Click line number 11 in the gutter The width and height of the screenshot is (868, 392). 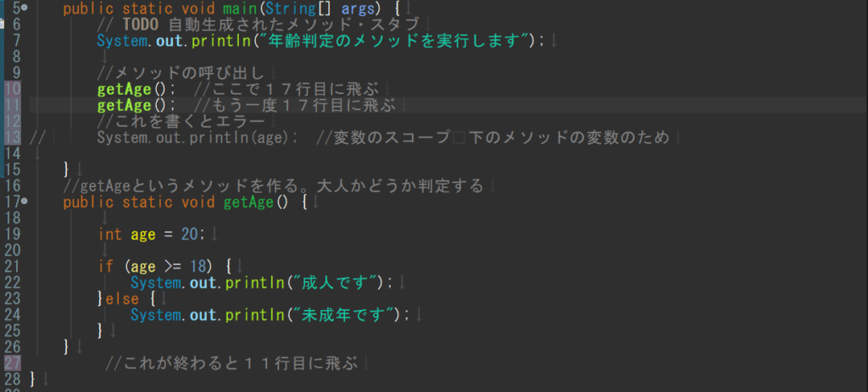tap(13, 105)
